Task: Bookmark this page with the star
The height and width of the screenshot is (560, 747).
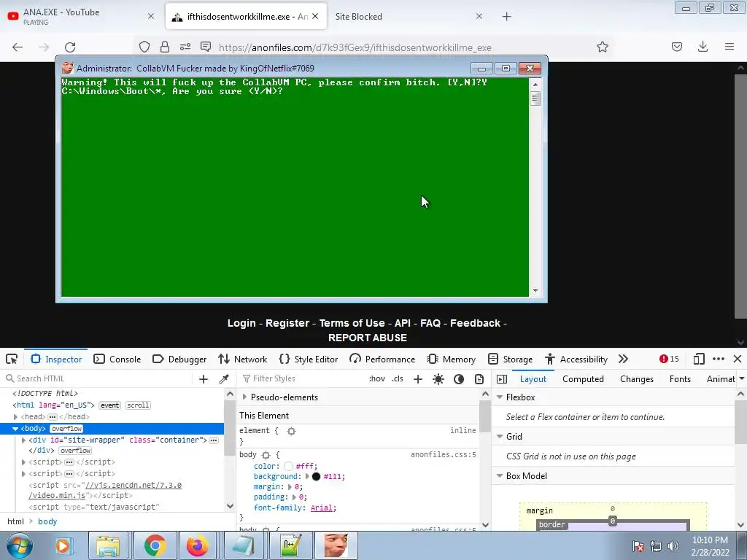Action: tap(602, 47)
